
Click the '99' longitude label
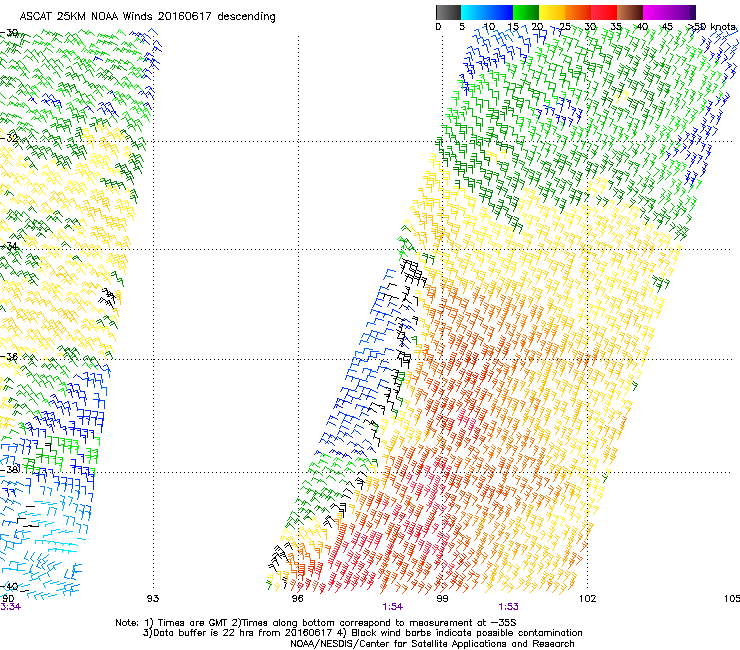(x=442, y=599)
